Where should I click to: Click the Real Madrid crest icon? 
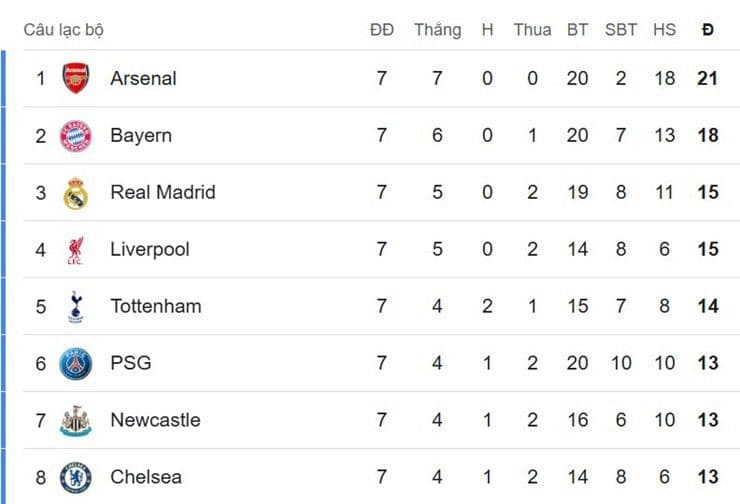pos(76,192)
